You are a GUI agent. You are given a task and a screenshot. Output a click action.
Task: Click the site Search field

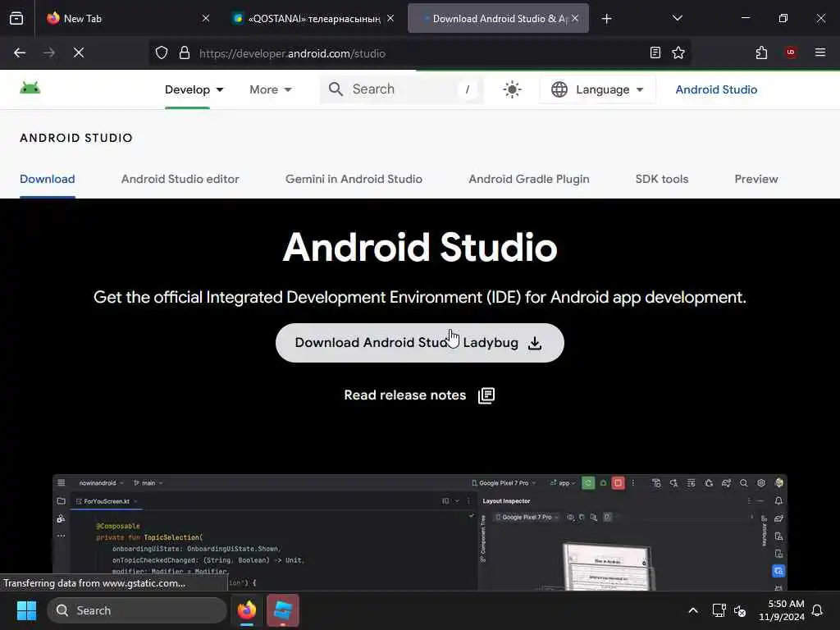pos(402,89)
